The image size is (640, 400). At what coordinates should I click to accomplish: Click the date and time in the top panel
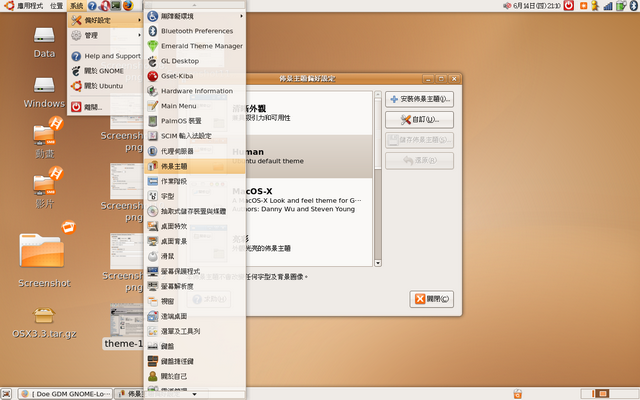pos(537,6)
